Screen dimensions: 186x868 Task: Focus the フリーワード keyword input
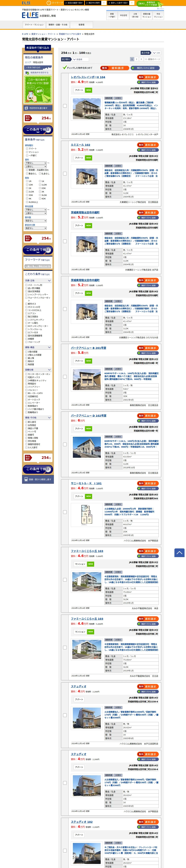click(x=38, y=266)
